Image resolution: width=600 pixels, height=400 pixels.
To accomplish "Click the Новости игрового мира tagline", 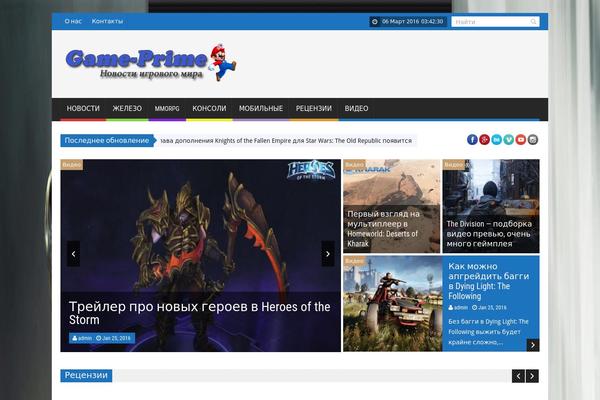I will (x=151, y=73).
